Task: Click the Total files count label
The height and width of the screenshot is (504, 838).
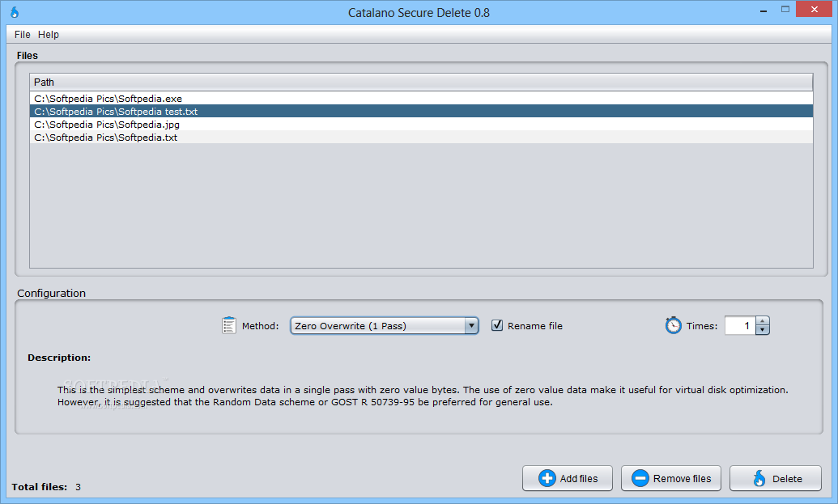Action: click(x=46, y=487)
